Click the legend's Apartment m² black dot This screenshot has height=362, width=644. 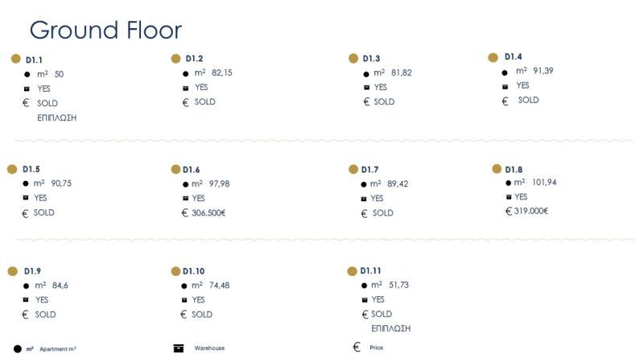click(x=18, y=349)
